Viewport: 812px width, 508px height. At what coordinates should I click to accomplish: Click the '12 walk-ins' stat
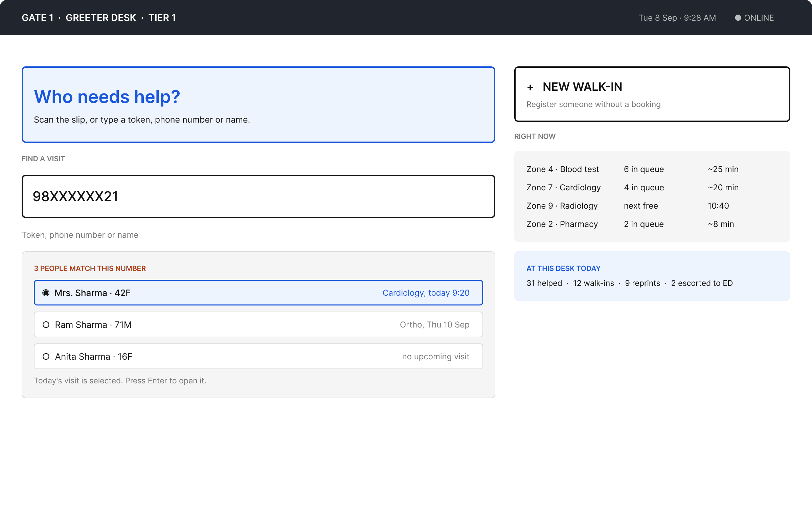click(593, 283)
